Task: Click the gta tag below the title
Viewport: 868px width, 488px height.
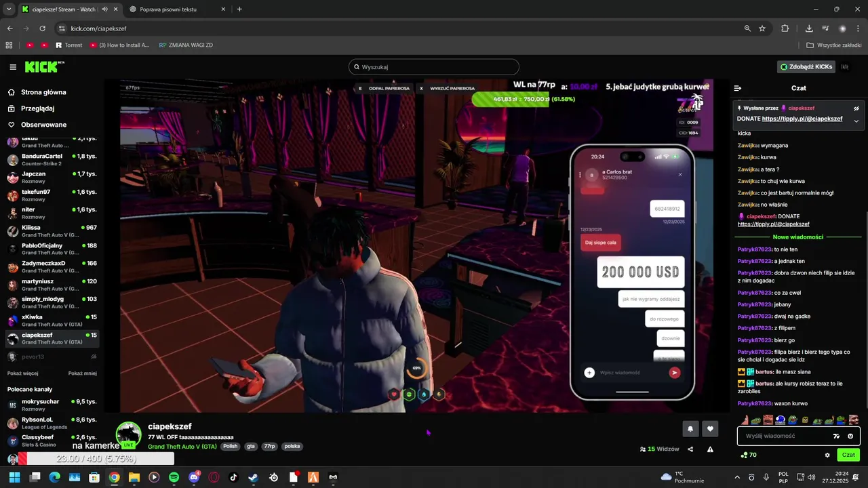Action: [251, 447]
